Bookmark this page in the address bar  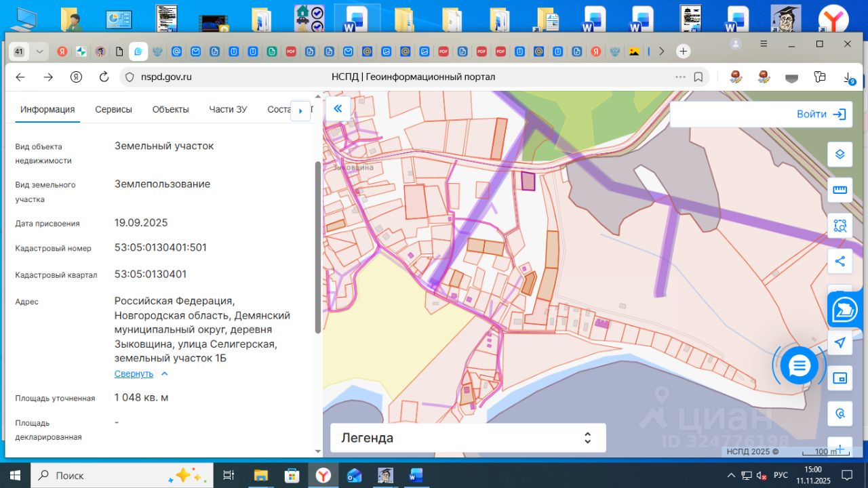point(698,77)
